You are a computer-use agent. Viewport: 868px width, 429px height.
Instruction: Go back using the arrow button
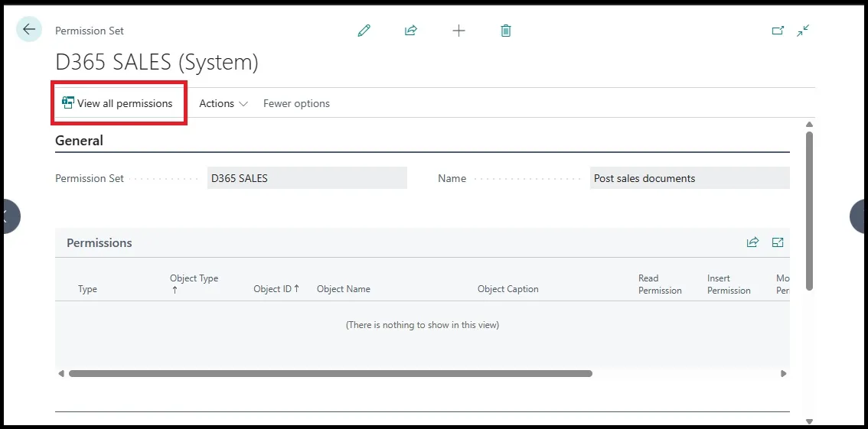(29, 29)
